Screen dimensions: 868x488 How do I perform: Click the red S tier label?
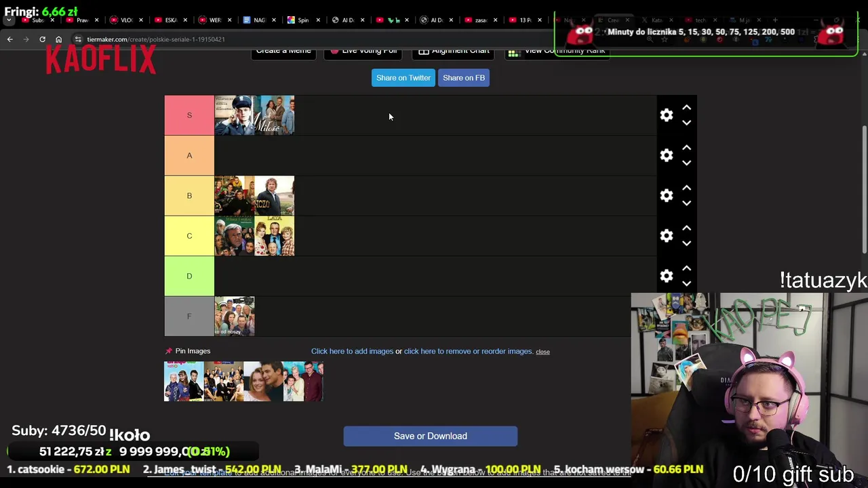point(189,115)
